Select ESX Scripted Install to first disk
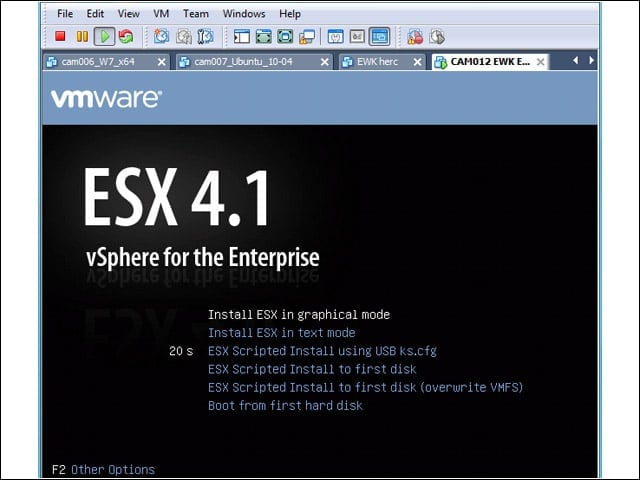 [312, 369]
